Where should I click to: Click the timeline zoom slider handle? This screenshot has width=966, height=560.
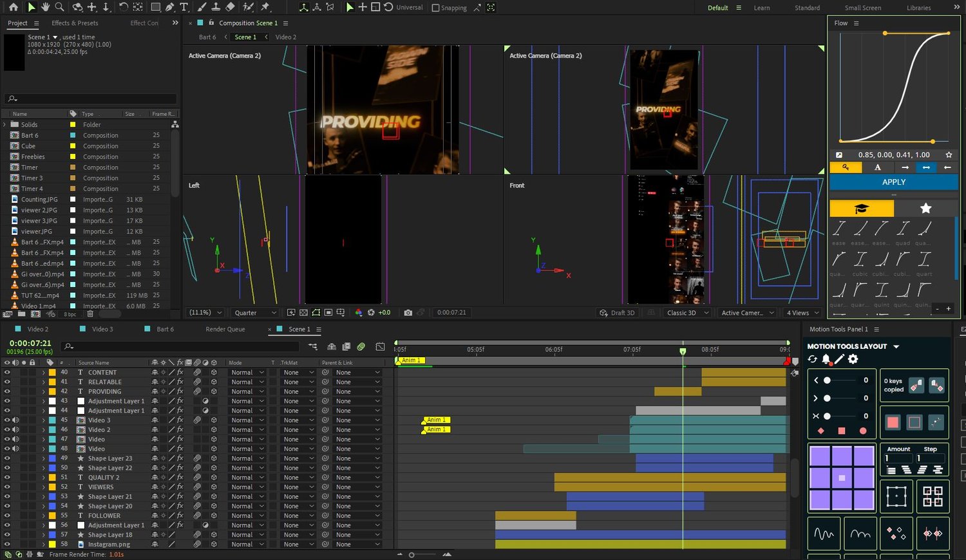point(412,554)
